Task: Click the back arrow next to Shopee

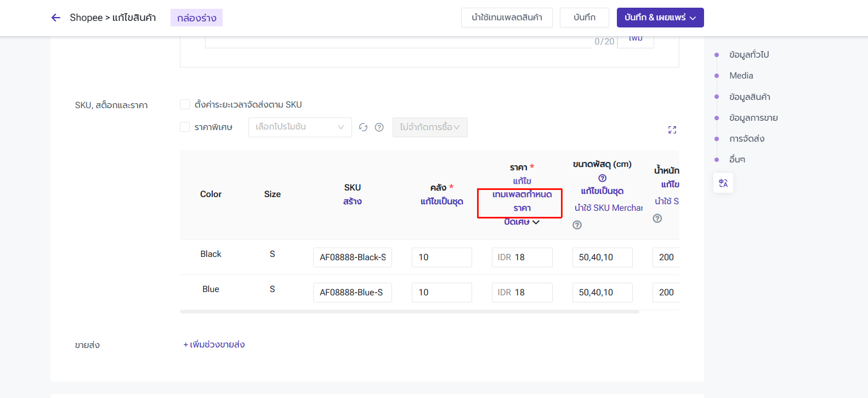Action: point(55,18)
